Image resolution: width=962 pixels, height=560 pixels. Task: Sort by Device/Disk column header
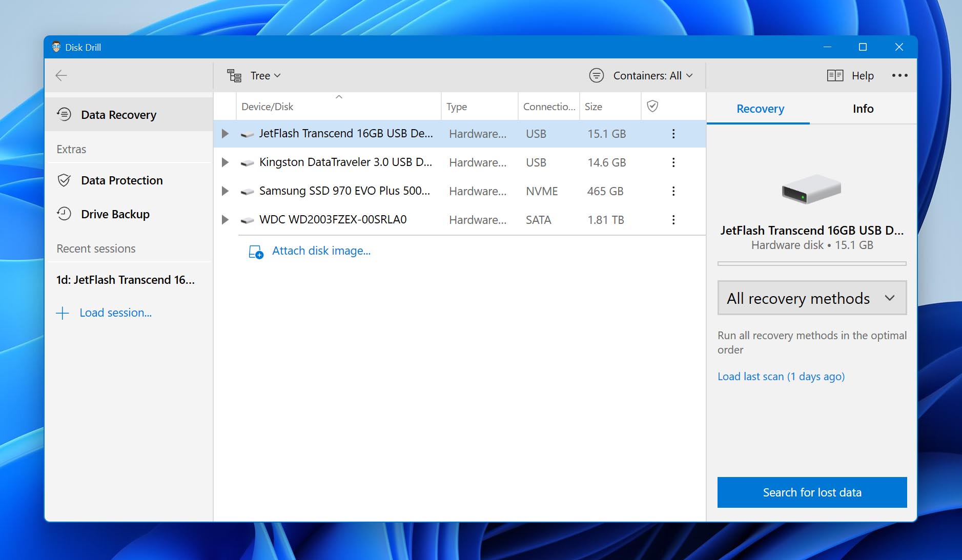pos(339,107)
